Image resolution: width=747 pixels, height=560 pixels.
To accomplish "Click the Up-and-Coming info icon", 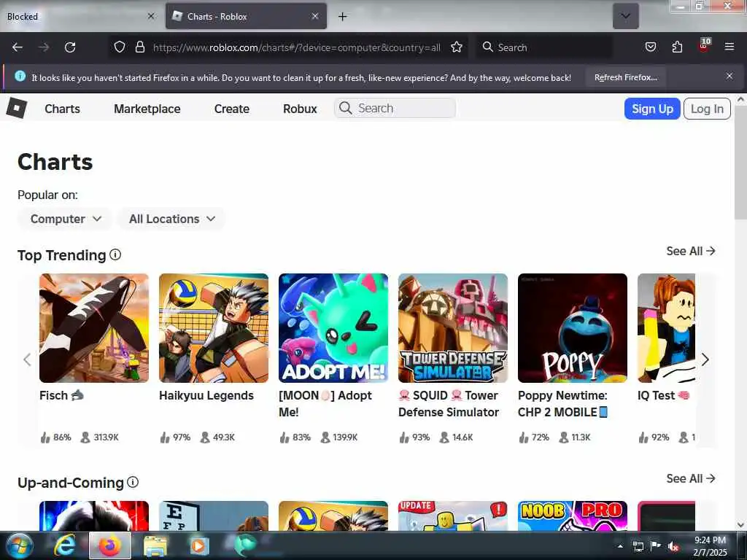I will pos(133,482).
